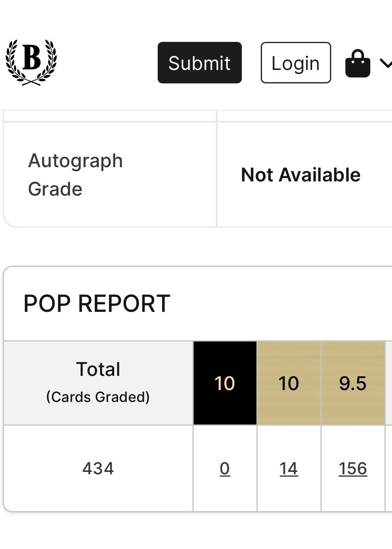Click the Autograph Grade label
This screenshot has height=549, width=392.
coord(75,175)
